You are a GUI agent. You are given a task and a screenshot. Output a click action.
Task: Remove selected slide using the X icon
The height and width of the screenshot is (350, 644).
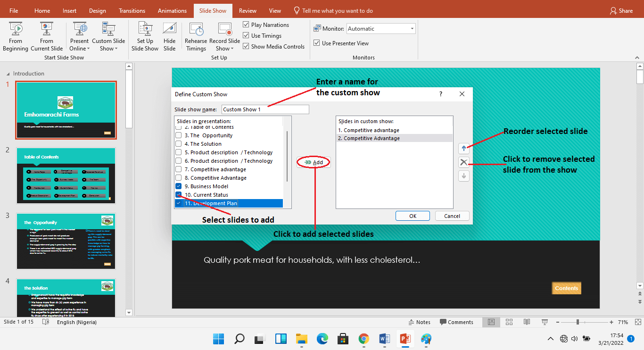[464, 162]
